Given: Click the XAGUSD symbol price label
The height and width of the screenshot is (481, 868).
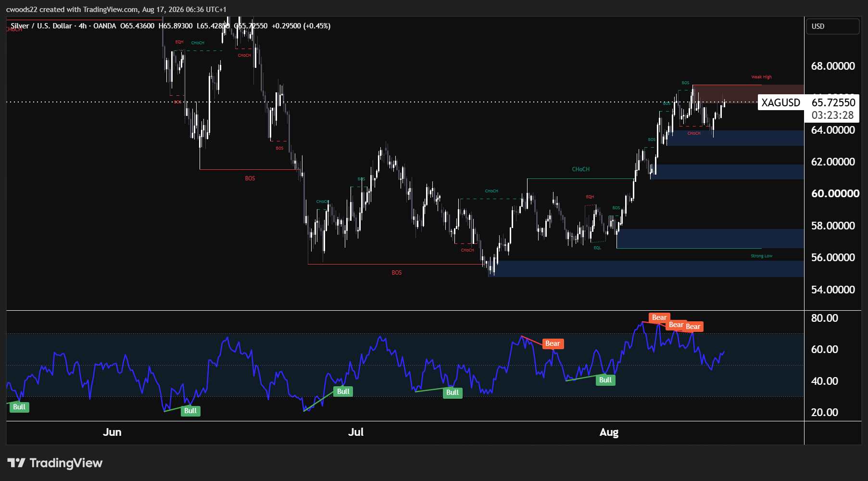Looking at the screenshot, I should tap(781, 102).
